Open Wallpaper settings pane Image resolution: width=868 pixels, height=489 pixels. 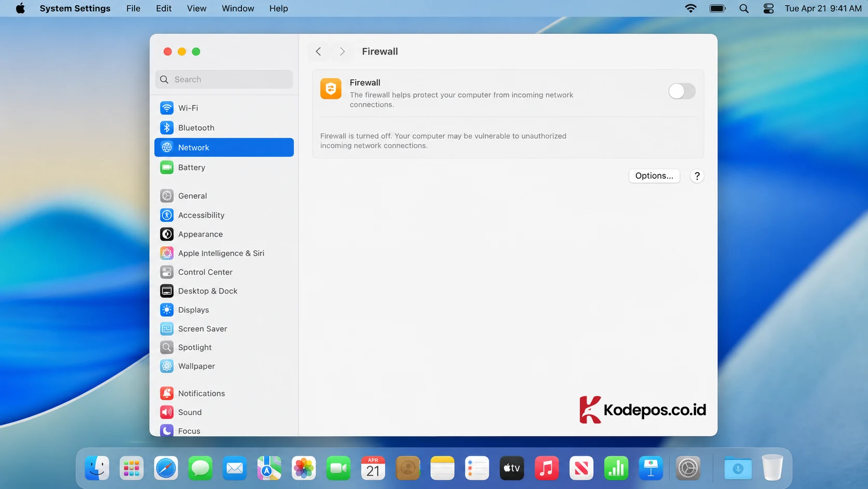tap(224, 366)
